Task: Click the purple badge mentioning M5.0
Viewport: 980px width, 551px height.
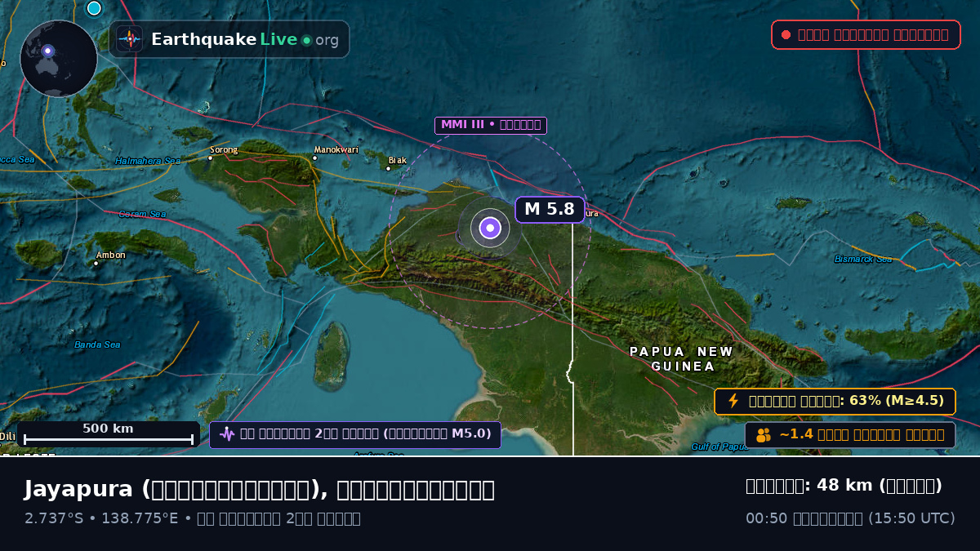Action: (355, 434)
